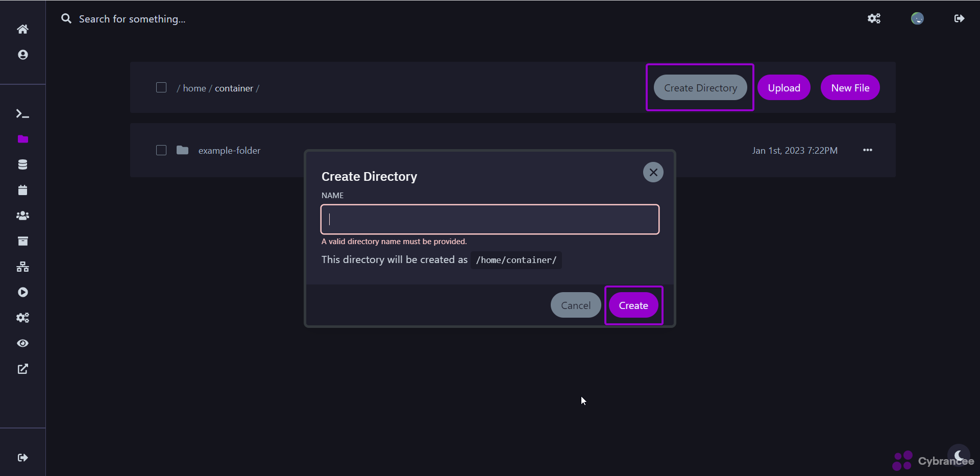The height and width of the screenshot is (476, 980).
Task: Open the three-dot menu for example-folder
Action: click(x=868, y=150)
